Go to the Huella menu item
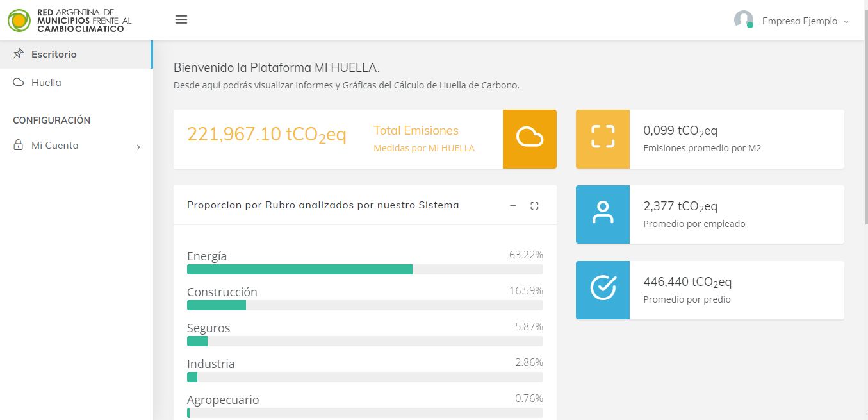The height and width of the screenshot is (420, 868). pyautogui.click(x=46, y=83)
